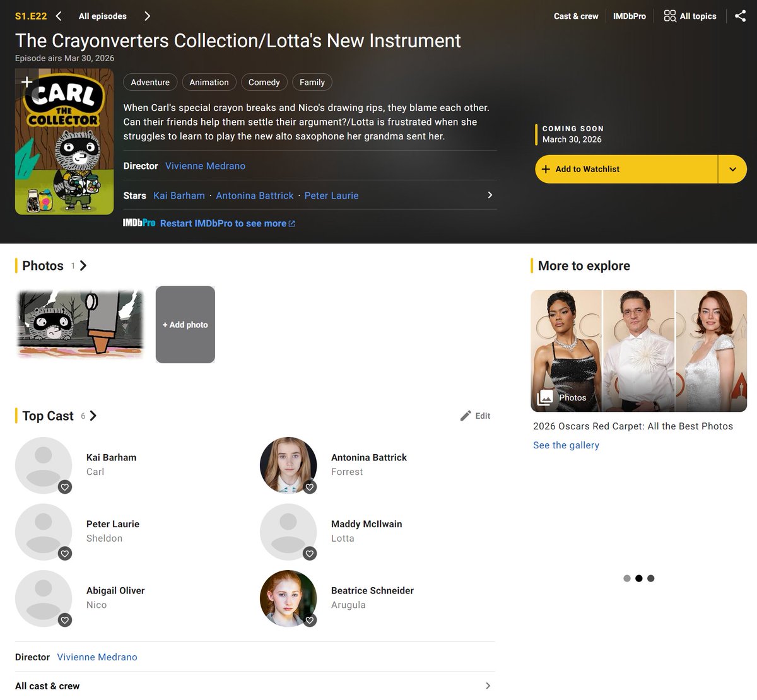Favorite Peter Laurie heart icon
Screen dimensions: 757x700
[64, 554]
